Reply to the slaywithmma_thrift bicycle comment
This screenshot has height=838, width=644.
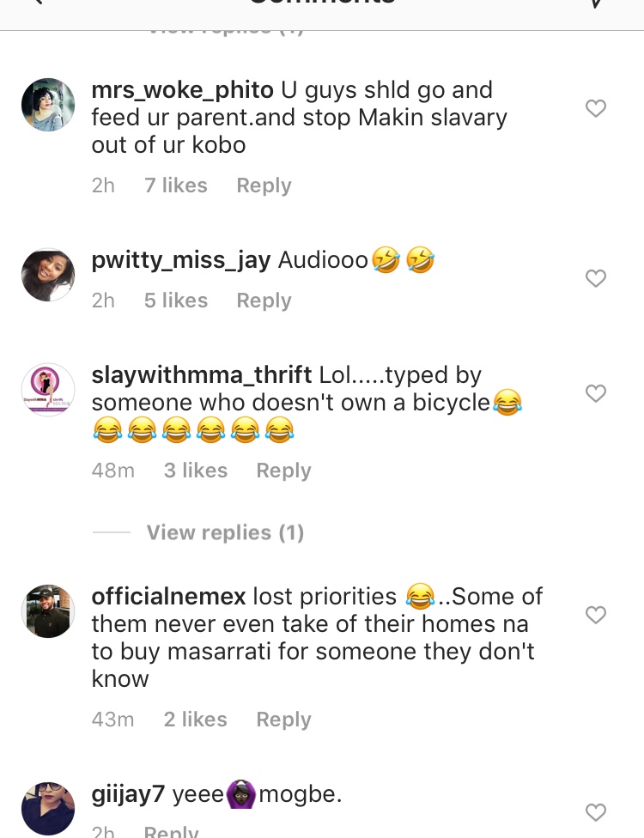pyautogui.click(x=283, y=471)
